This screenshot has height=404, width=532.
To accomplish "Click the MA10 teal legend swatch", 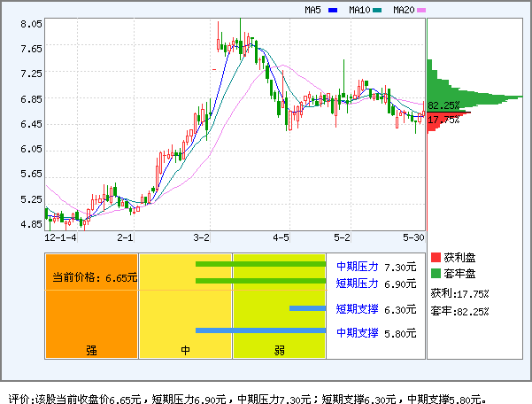I will (377, 10).
